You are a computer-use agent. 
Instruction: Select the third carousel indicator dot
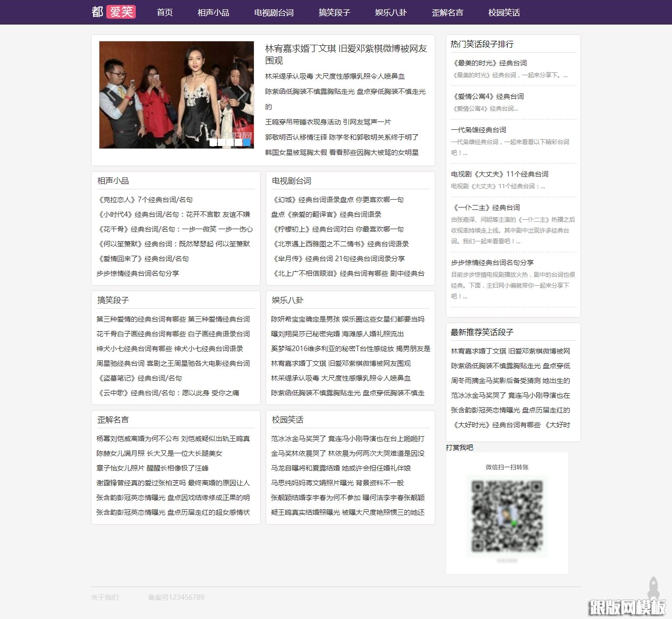[x=229, y=142]
